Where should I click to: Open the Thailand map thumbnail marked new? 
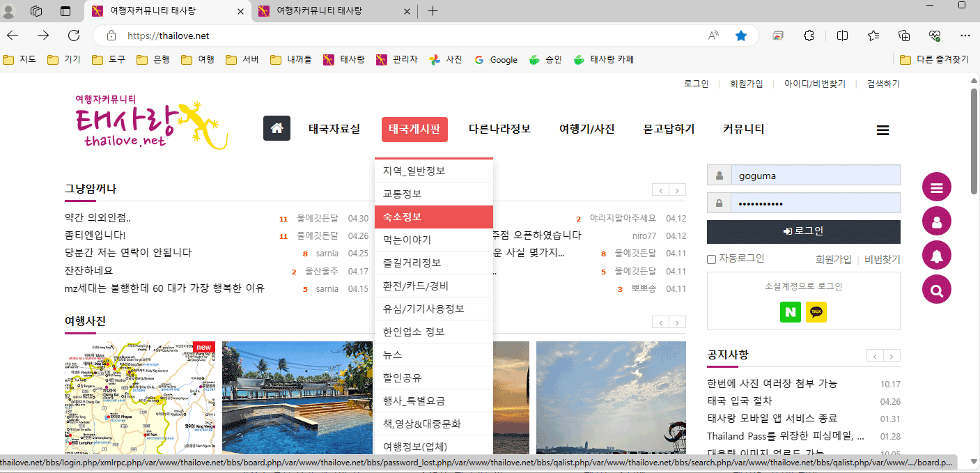(139, 397)
